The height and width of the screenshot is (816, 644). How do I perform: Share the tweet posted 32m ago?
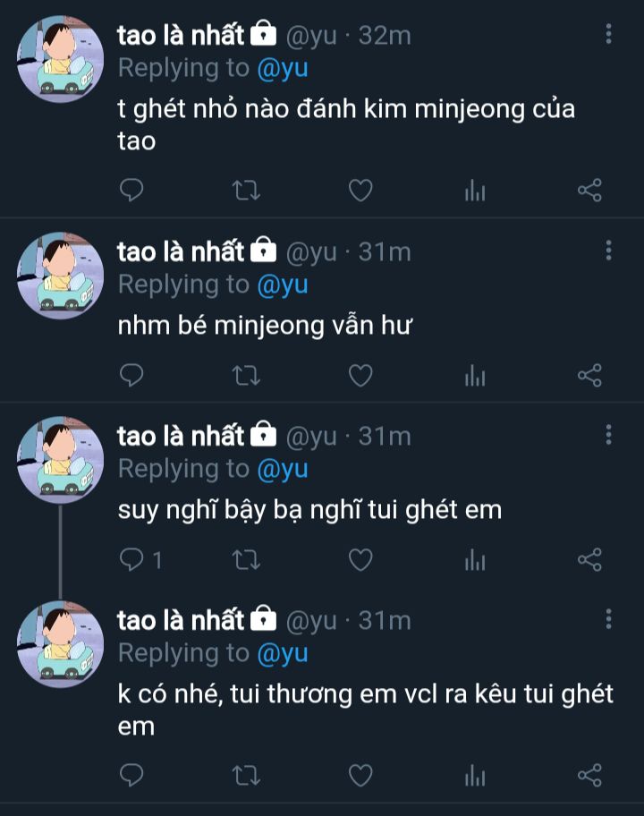[589, 190]
